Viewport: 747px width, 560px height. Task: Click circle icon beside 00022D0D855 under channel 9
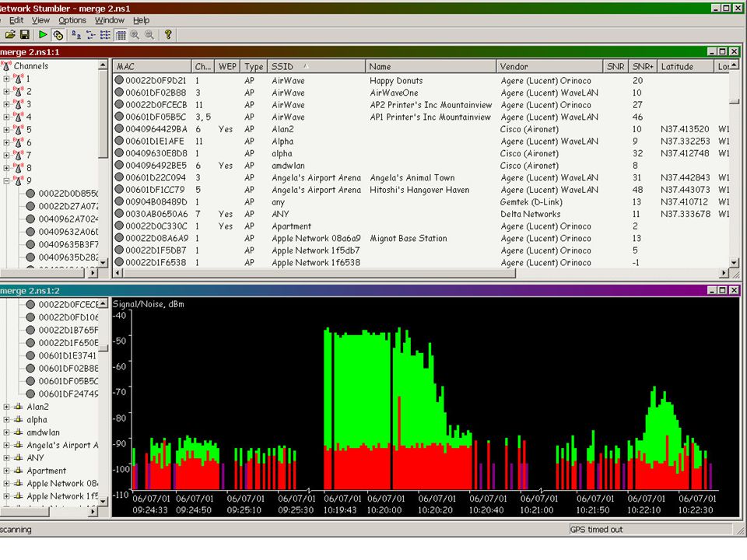(x=30, y=194)
